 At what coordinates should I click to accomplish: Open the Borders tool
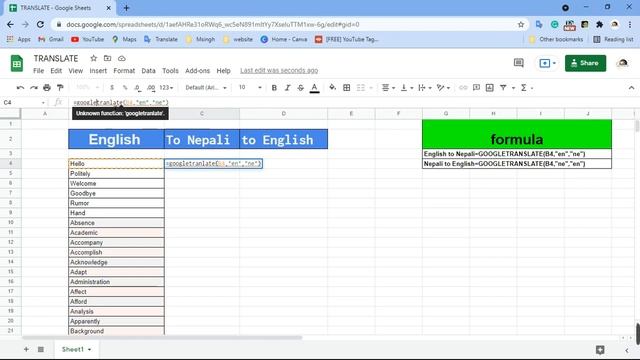pos(347,88)
